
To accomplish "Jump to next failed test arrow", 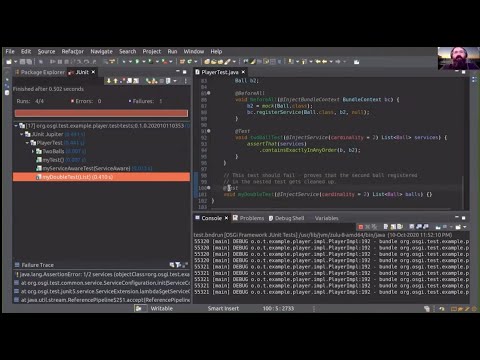I will tap(109, 81).
